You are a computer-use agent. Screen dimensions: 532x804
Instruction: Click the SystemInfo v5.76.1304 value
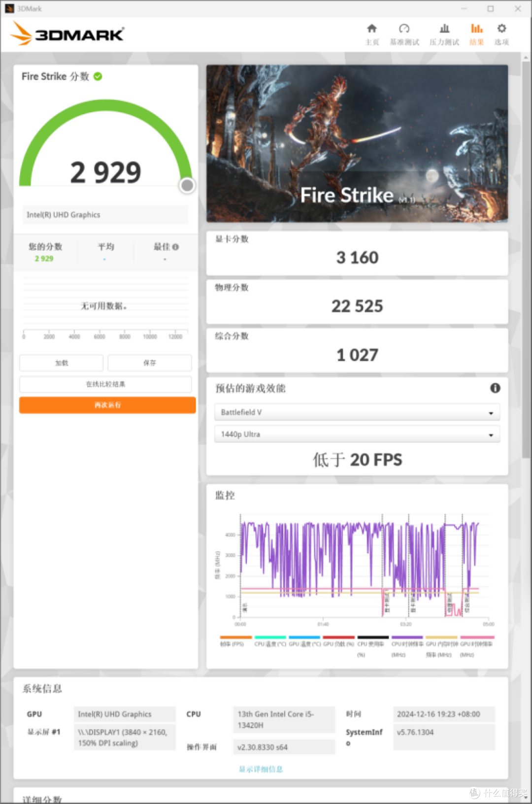(x=444, y=737)
